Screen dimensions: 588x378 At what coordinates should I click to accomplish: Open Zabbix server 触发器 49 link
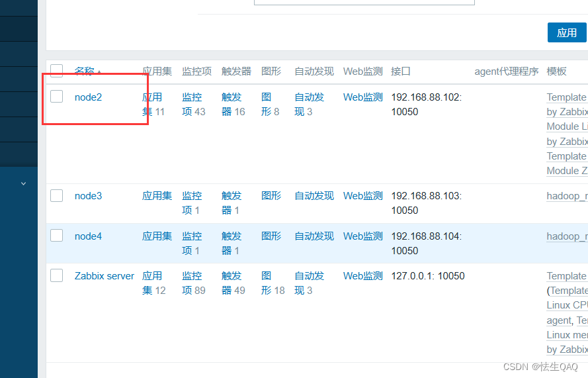[x=233, y=283]
